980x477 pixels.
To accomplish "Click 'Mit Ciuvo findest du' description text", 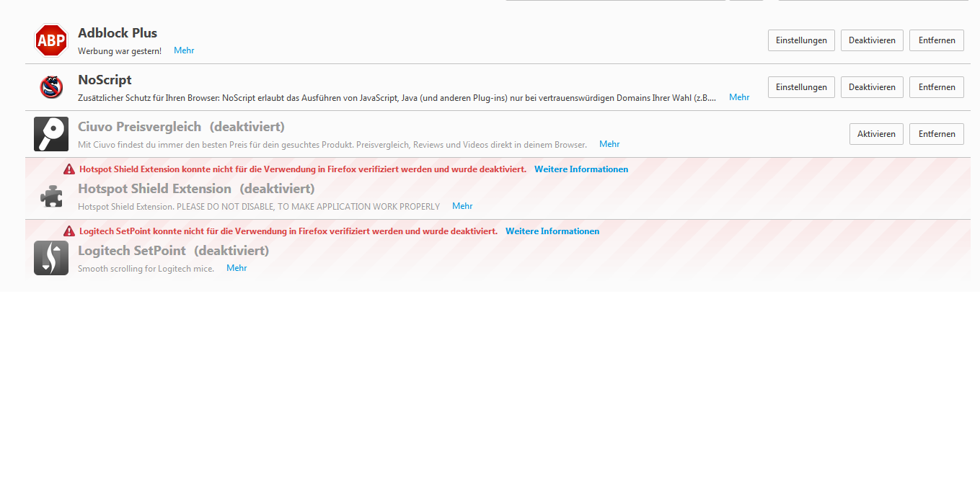I will pyautogui.click(x=332, y=145).
